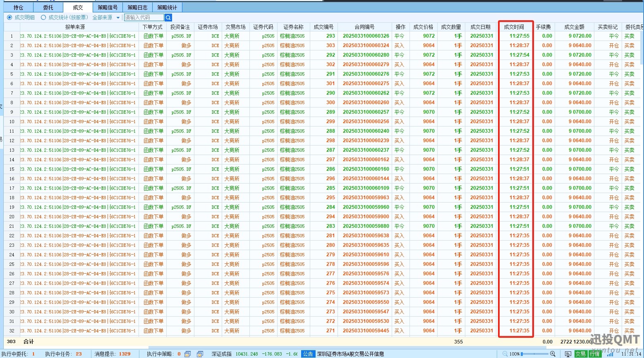Click the 投资备注 column header
This screenshot has width=644, height=358.
click(180, 27)
